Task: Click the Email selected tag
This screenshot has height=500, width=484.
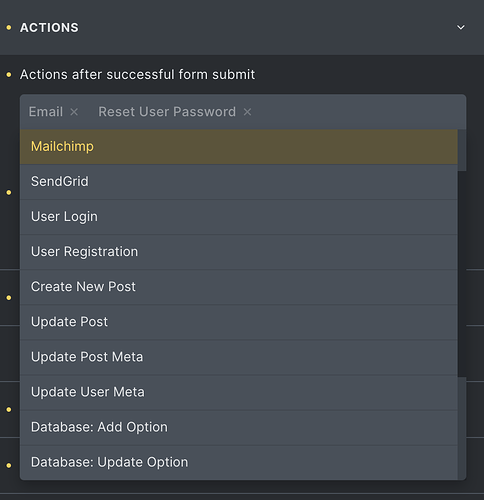Action: [x=46, y=112]
